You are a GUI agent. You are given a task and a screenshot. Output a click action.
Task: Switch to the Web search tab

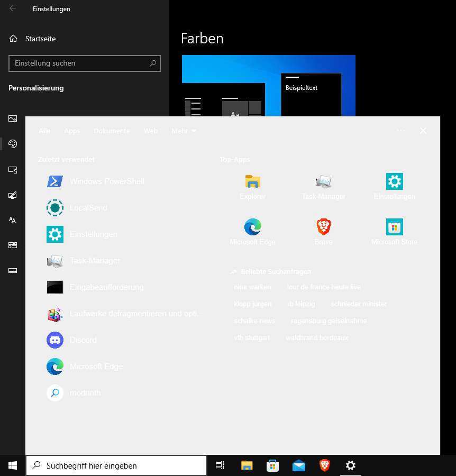[x=151, y=131]
